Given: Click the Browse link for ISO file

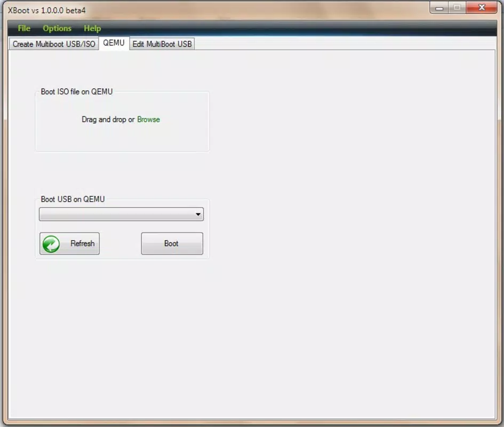Looking at the screenshot, I should [148, 120].
